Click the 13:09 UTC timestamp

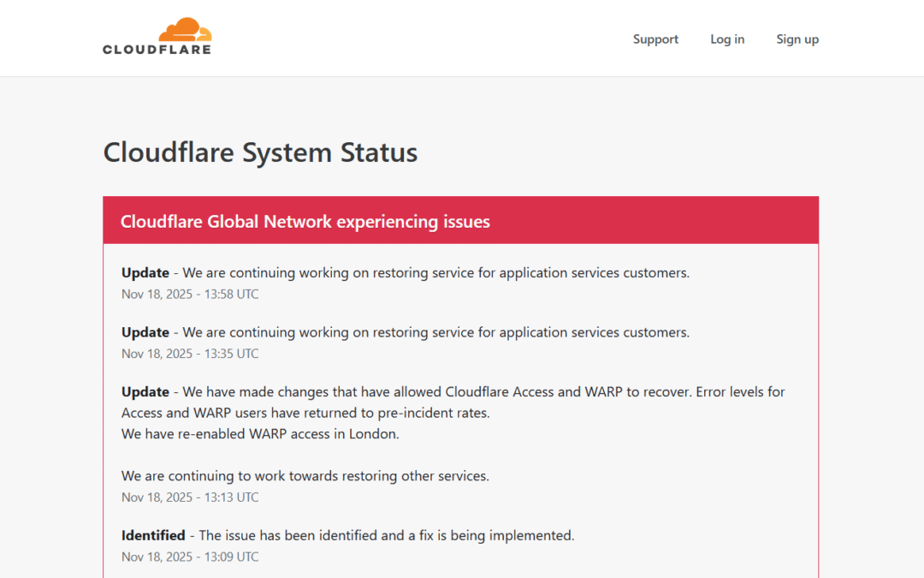pos(190,556)
